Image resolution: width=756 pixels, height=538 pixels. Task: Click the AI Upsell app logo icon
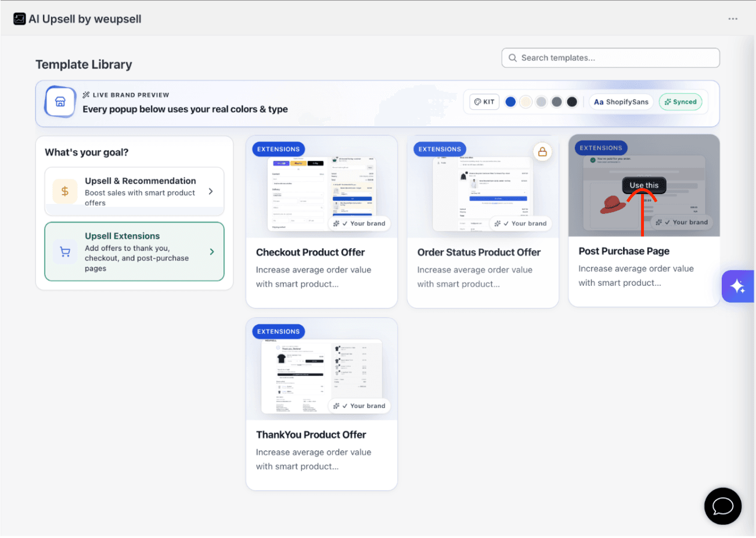pyautogui.click(x=20, y=19)
